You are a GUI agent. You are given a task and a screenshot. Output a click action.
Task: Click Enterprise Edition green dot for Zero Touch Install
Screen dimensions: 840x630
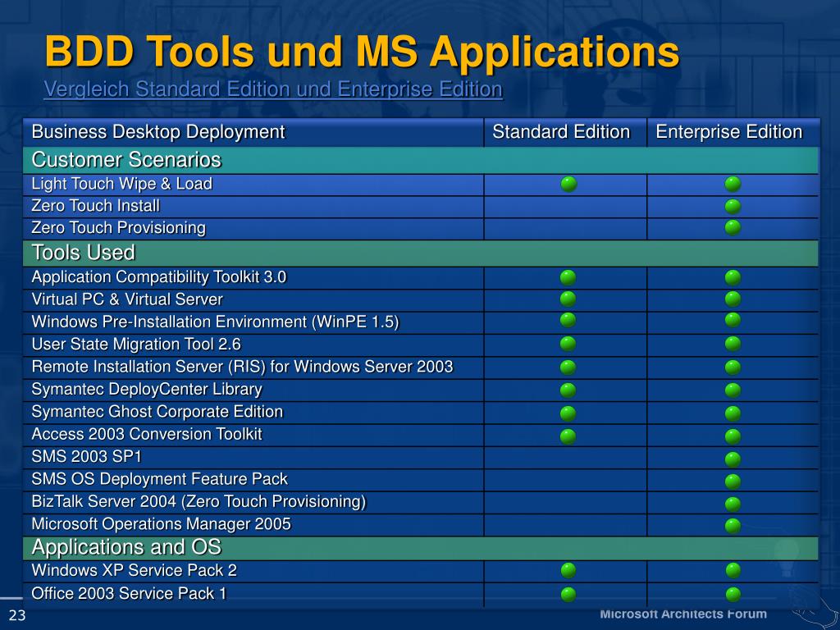pos(733,206)
